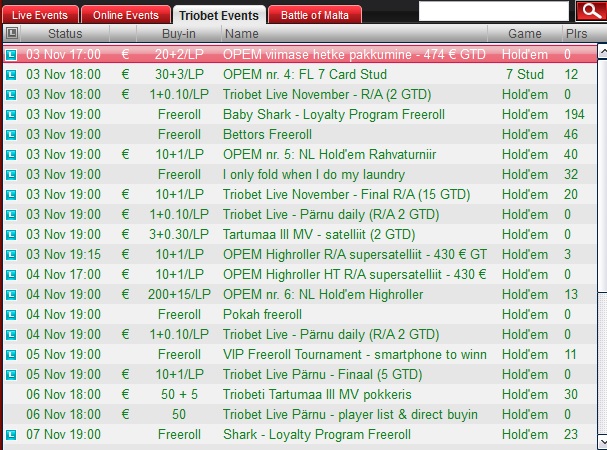
Task: Click icon for Baby Shark Loyalty Freeroll
Action: (11, 115)
